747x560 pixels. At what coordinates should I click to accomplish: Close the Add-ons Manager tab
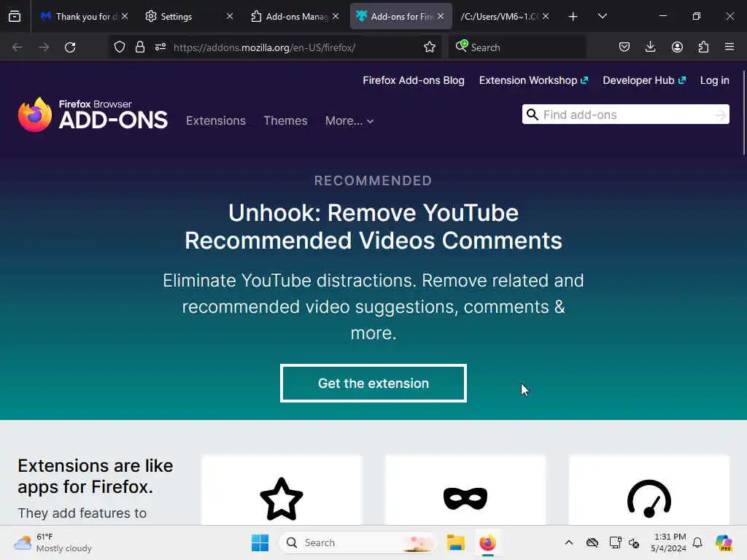[336, 16]
